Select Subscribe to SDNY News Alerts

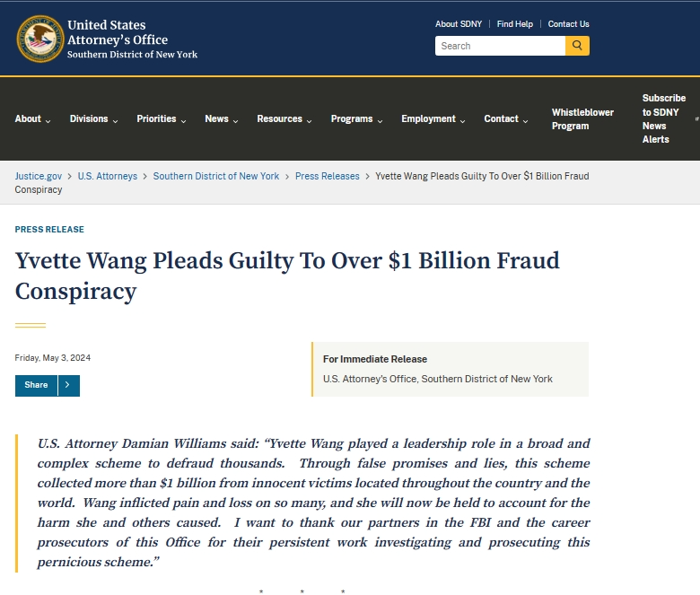[663, 118]
